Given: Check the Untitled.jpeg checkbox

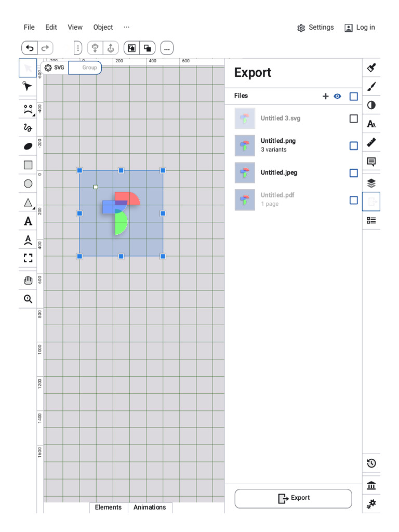Looking at the screenshot, I should [353, 173].
